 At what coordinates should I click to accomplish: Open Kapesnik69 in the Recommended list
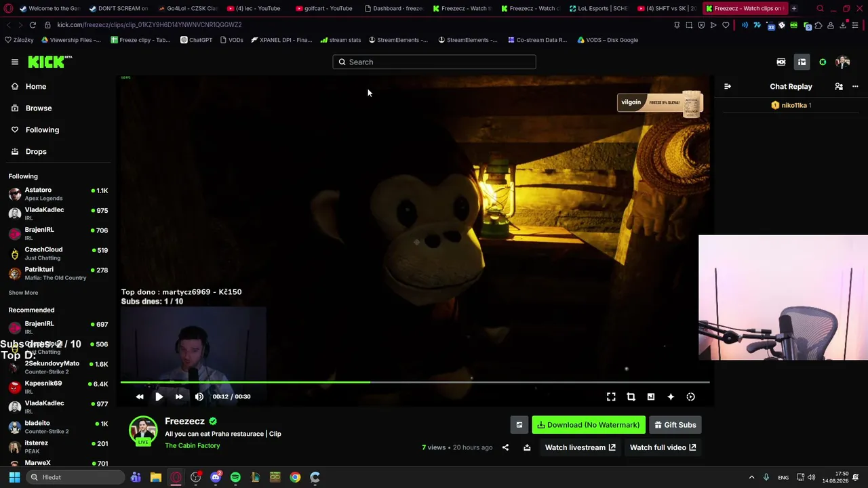pyautogui.click(x=58, y=387)
